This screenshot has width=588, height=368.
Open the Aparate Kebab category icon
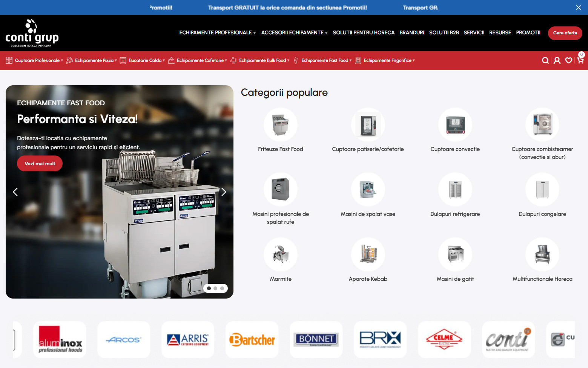tap(368, 254)
